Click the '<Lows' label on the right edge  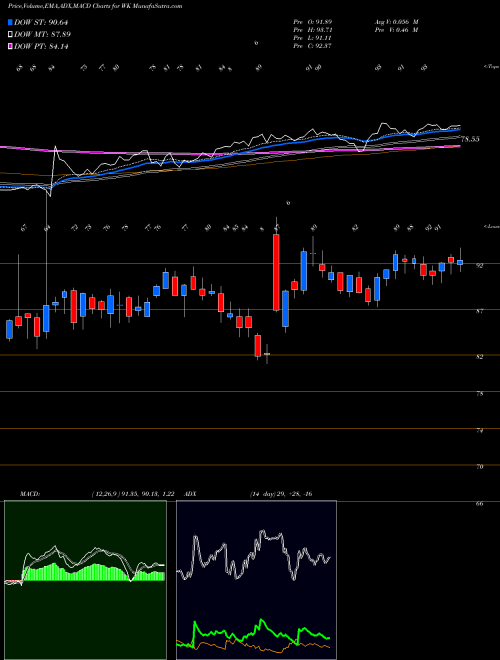(x=491, y=227)
